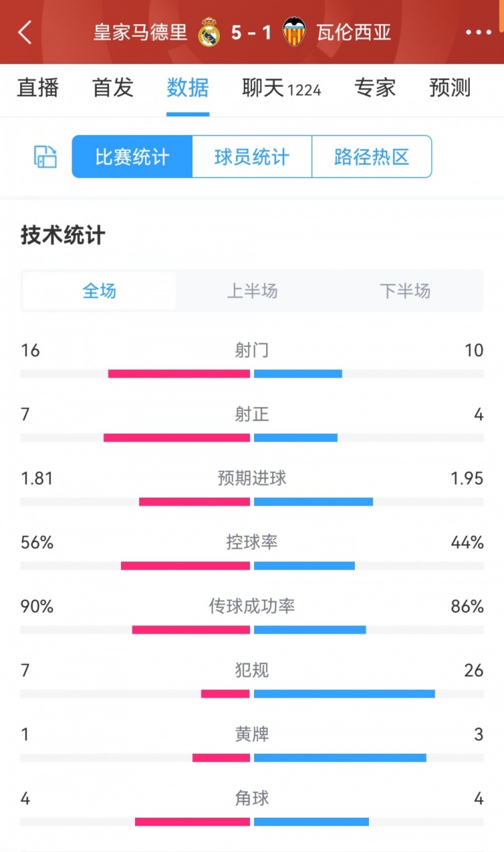Open the 直播 live tab
This screenshot has width=504, height=852.
(38, 88)
